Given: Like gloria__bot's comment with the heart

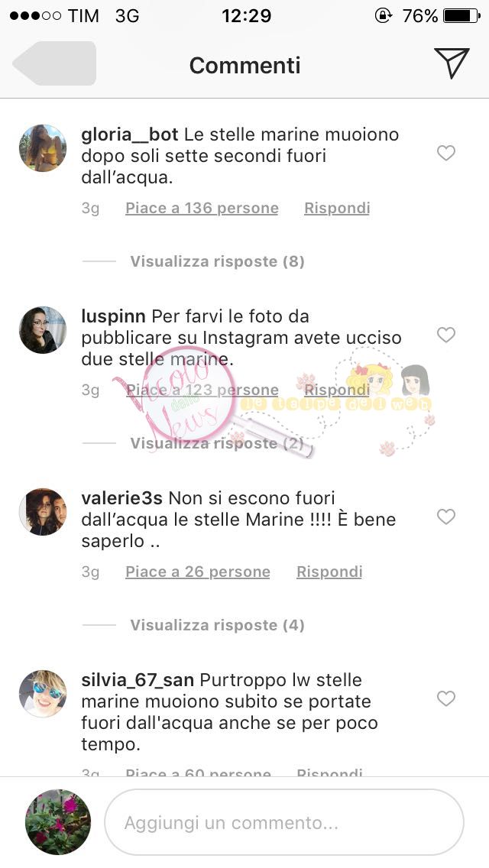Looking at the screenshot, I should pyautogui.click(x=445, y=153).
